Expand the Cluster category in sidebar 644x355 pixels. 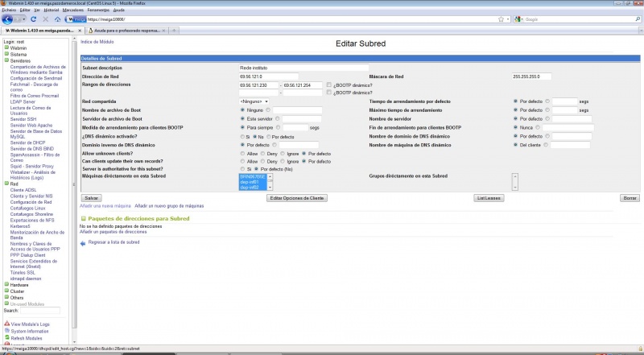pyautogui.click(x=6, y=291)
